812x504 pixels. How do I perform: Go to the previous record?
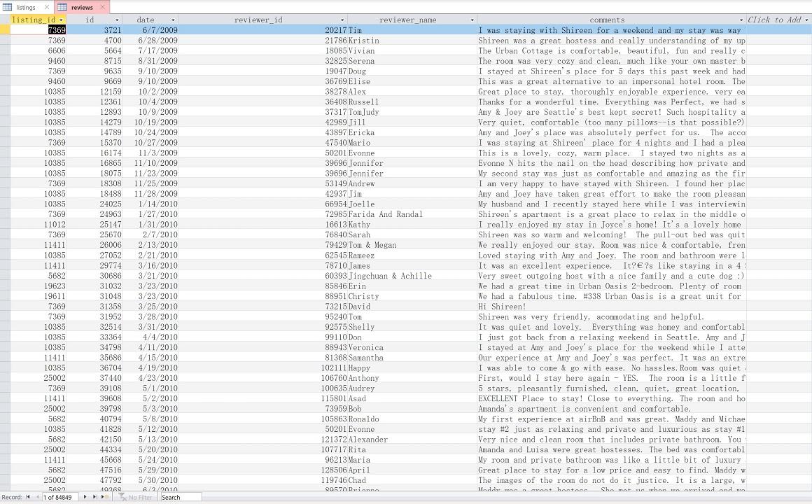[x=38, y=497]
